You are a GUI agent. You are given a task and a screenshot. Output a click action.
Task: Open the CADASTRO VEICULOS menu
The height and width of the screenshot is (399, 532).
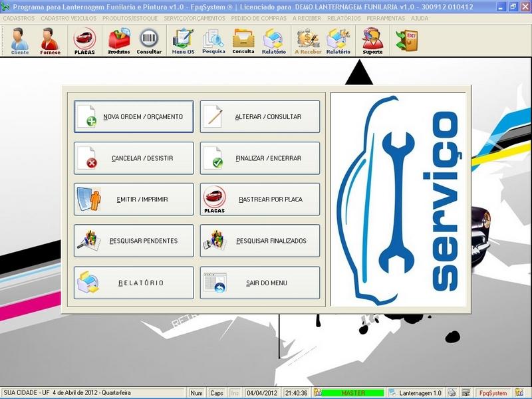pyautogui.click(x=68, y=19)
